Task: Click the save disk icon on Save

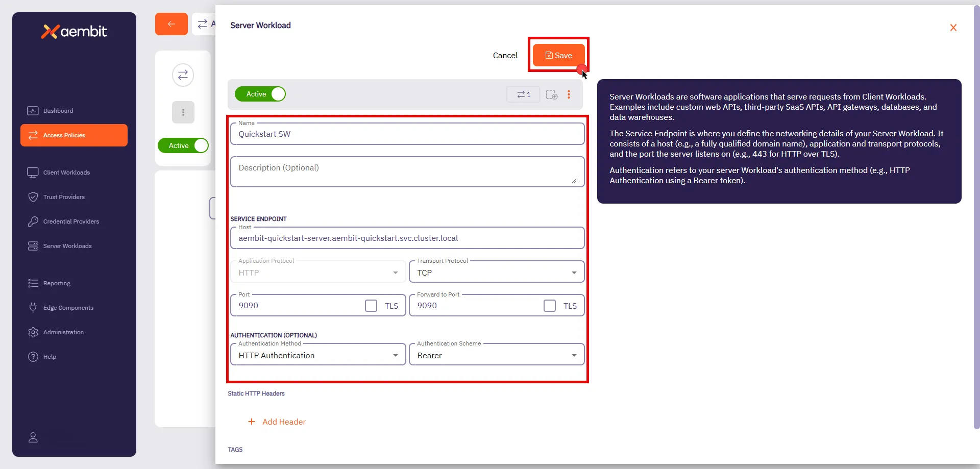Action: [x=549, y=55]
